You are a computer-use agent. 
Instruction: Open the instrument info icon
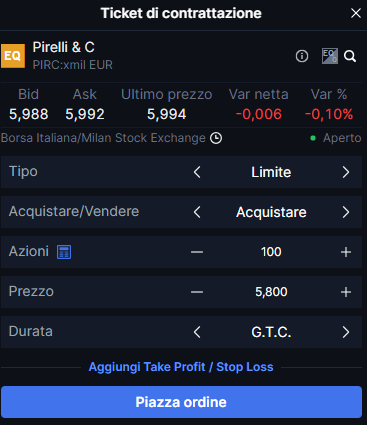302,56
